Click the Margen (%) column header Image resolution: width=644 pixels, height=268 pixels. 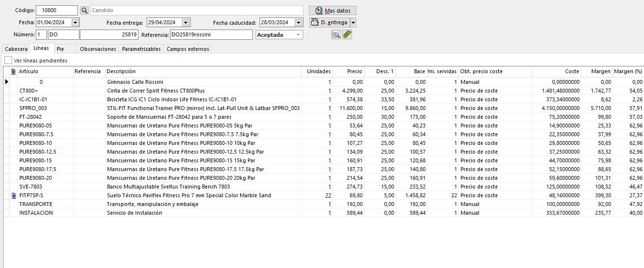click(x=628, y=72)
